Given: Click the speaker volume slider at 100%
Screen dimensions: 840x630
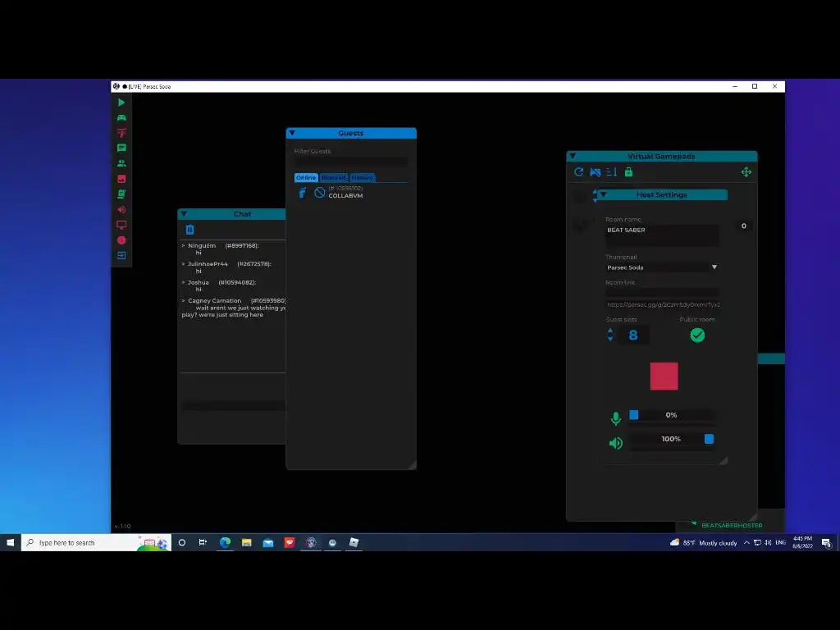Looking at the screenshot, I should (671, 439).
